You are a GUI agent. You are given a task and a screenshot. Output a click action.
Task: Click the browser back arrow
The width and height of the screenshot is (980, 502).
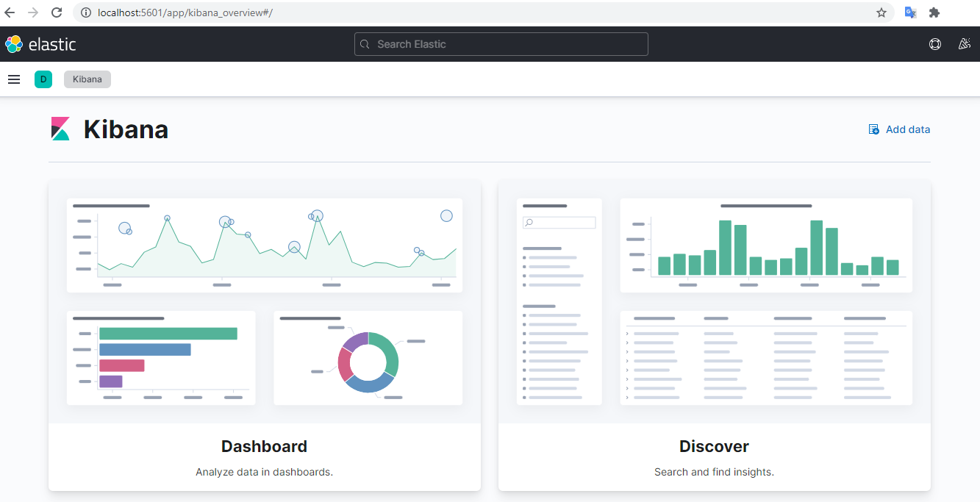point(10,12)
